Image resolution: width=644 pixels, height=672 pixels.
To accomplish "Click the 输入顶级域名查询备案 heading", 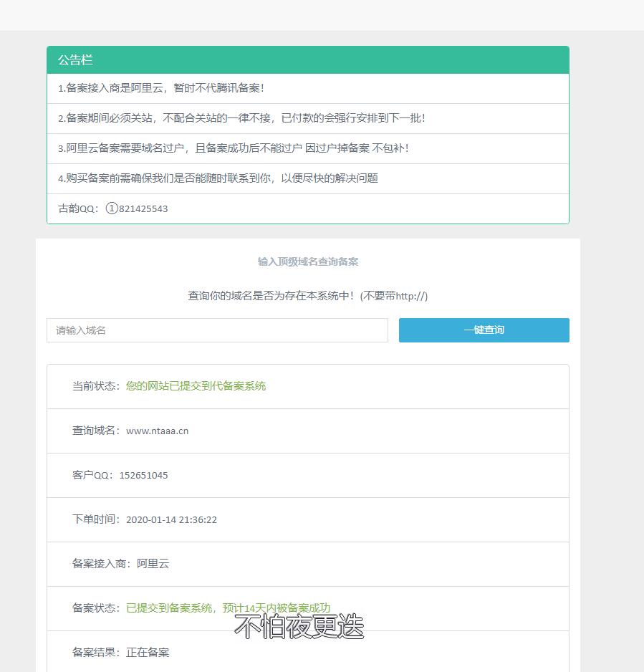I will (x=308, y=262).
